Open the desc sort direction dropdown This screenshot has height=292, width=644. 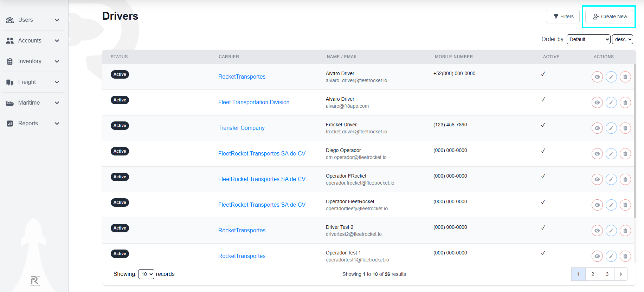coord(623,39)
